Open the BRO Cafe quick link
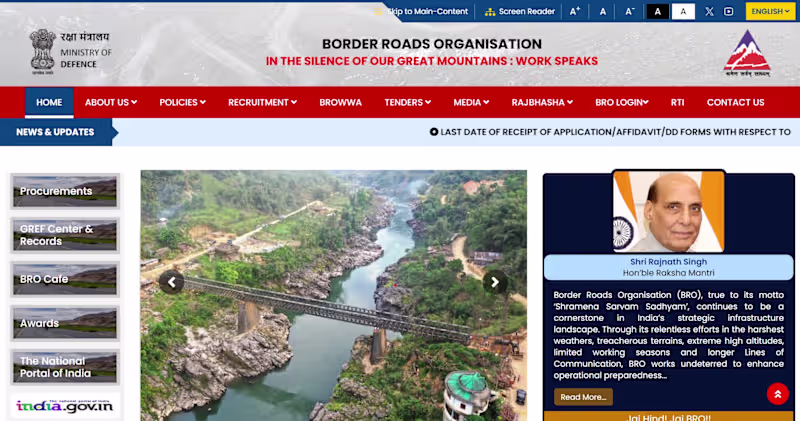This screenshot has height=421, width=800. click(65, 279)
